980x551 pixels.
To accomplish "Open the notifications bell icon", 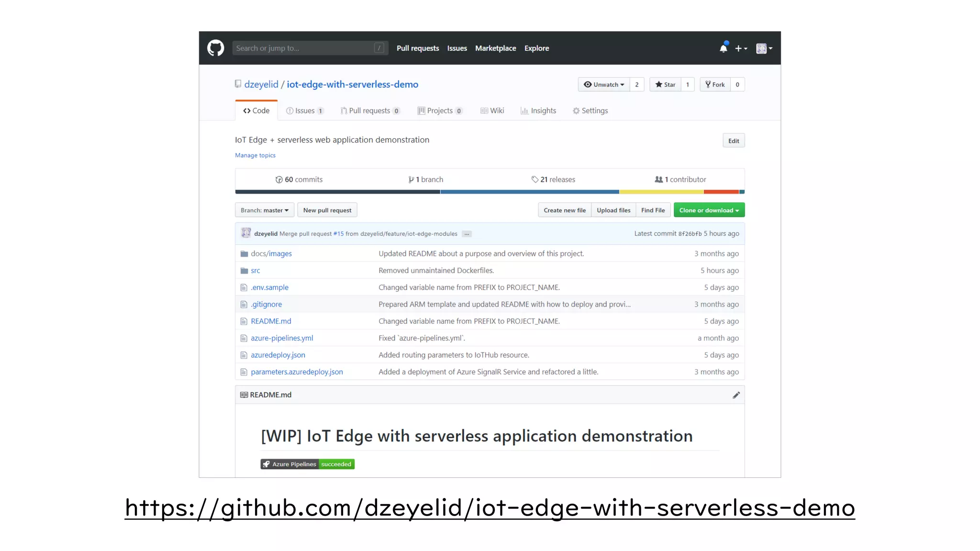I will pos(724,48).
